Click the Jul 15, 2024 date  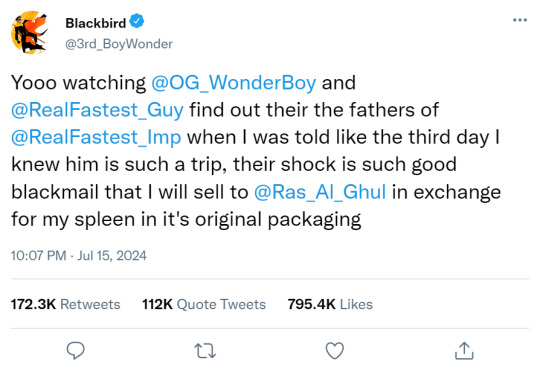pyautogui.click(x=112, y=256)
